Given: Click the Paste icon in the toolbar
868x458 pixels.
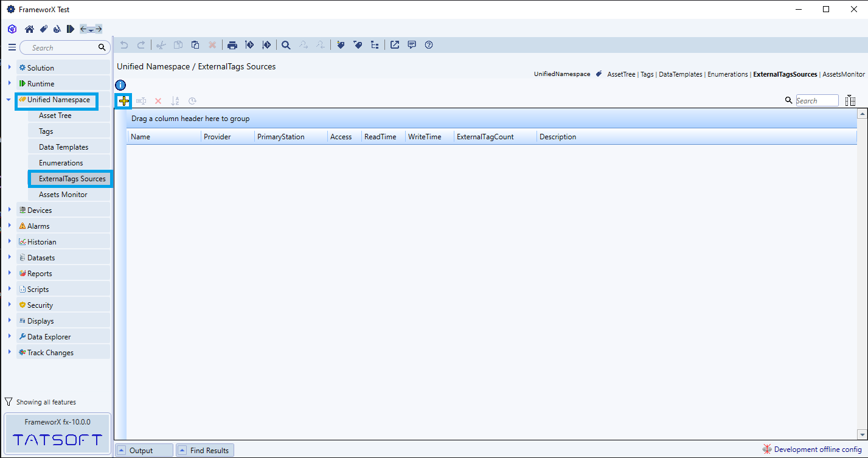Looking at the screenshot, I should (195, 45).
